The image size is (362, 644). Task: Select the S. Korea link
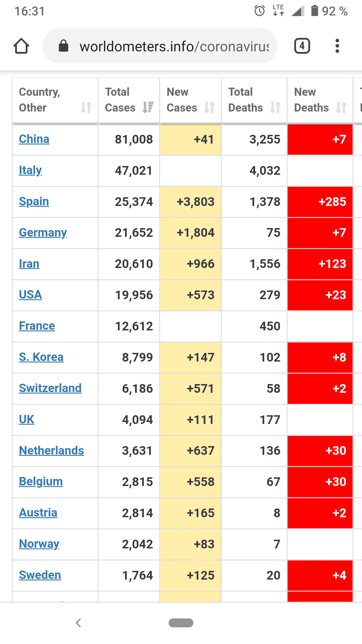(41, 357)
